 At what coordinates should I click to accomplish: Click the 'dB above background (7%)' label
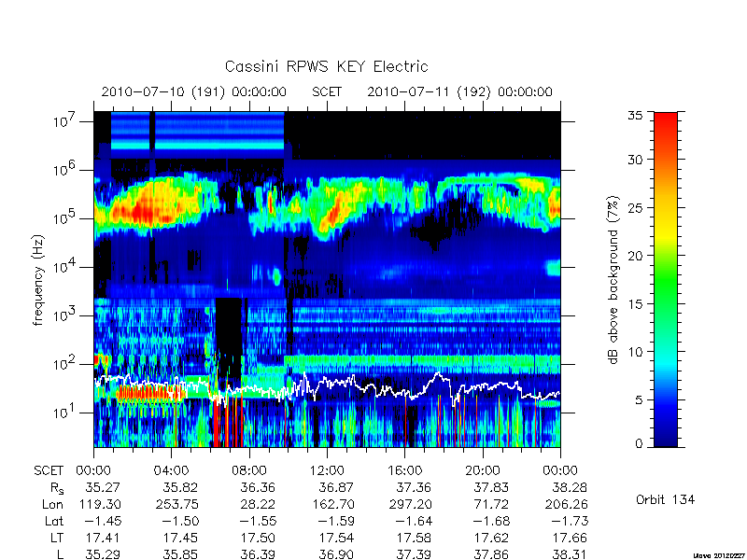click(x=613, y=280)
